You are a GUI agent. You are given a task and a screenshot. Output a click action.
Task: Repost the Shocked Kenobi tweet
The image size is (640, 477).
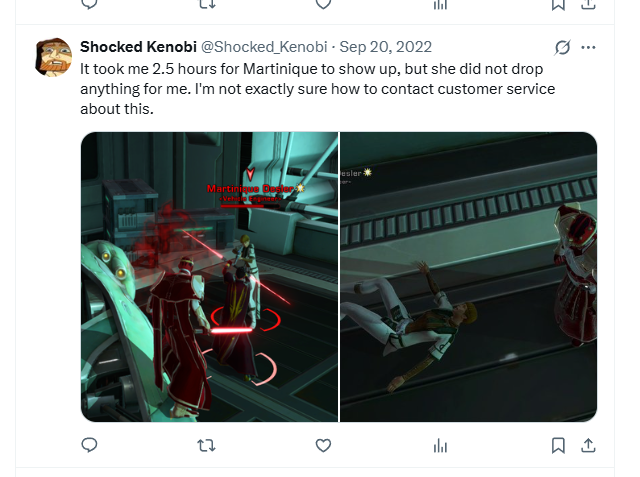tap(206, 445)
